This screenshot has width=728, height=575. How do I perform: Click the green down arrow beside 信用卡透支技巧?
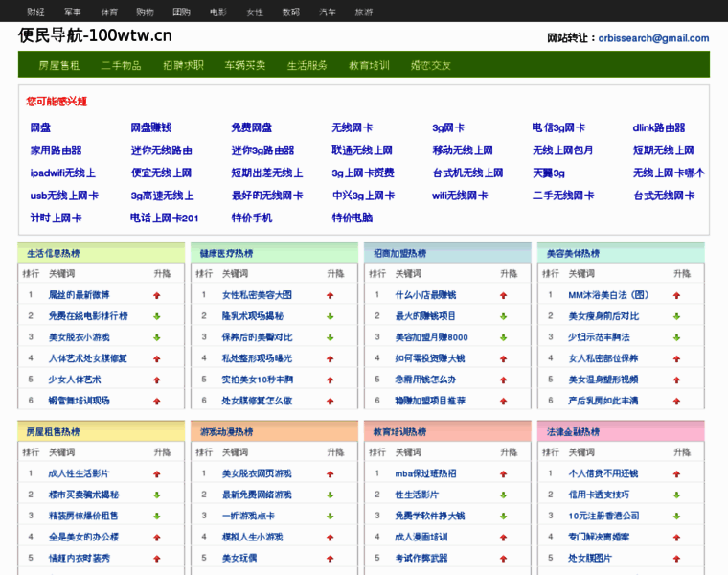(x=676, y=495)
